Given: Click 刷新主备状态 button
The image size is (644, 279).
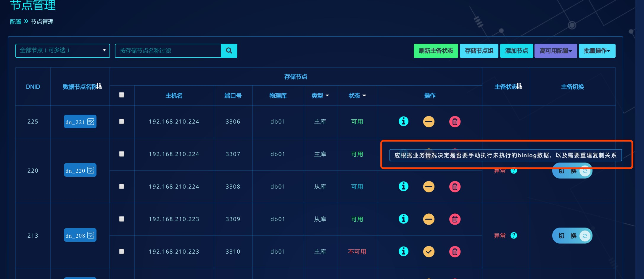Looking at the screenshot, I should (x=436, y=51).
